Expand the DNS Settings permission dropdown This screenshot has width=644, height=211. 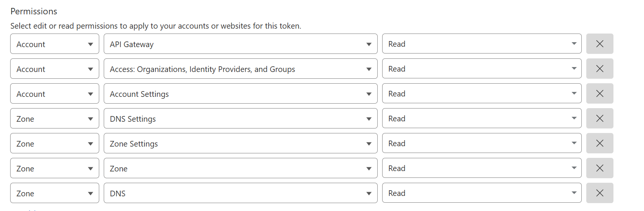(x=240, y=119)
